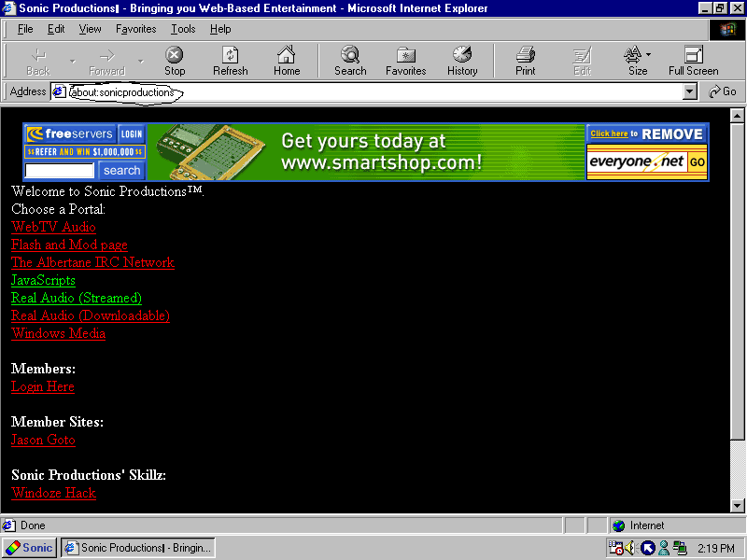Show the History toolbar icon
Screen dimensions: 747x560
462,61
